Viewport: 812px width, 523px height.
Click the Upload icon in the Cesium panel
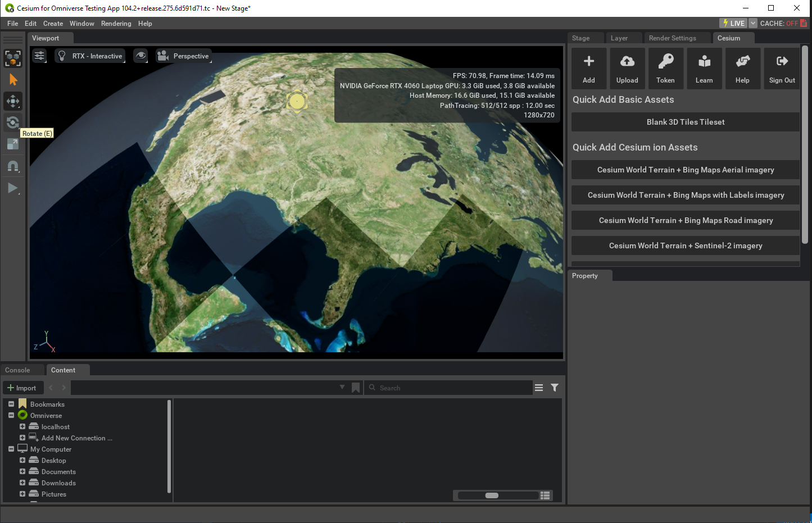coord(627,67)
